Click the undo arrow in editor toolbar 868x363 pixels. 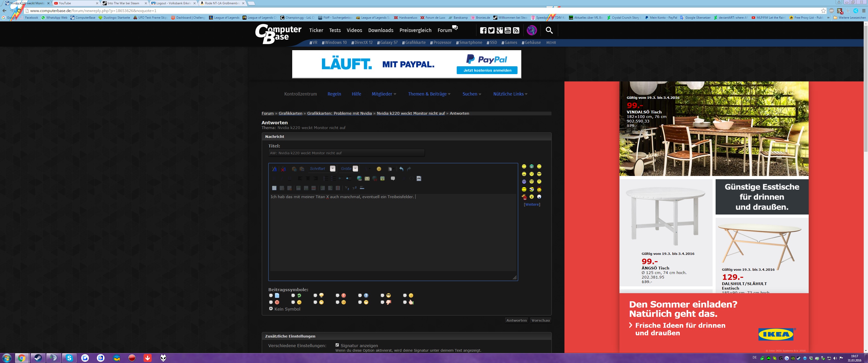click(x=401, y=169)
